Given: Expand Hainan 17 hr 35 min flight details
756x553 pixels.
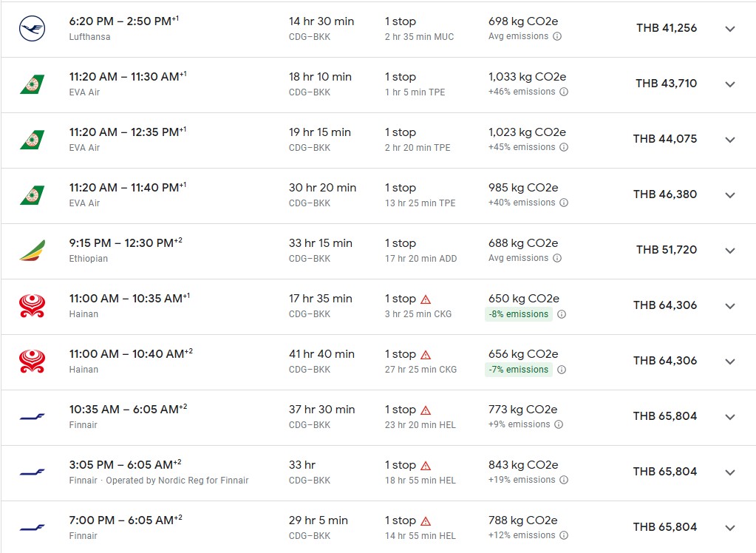Looking at the screenshot, I should [730, 306].
